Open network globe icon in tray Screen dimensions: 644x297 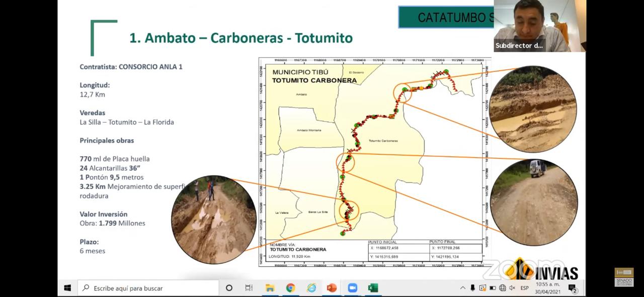(502, 288)
